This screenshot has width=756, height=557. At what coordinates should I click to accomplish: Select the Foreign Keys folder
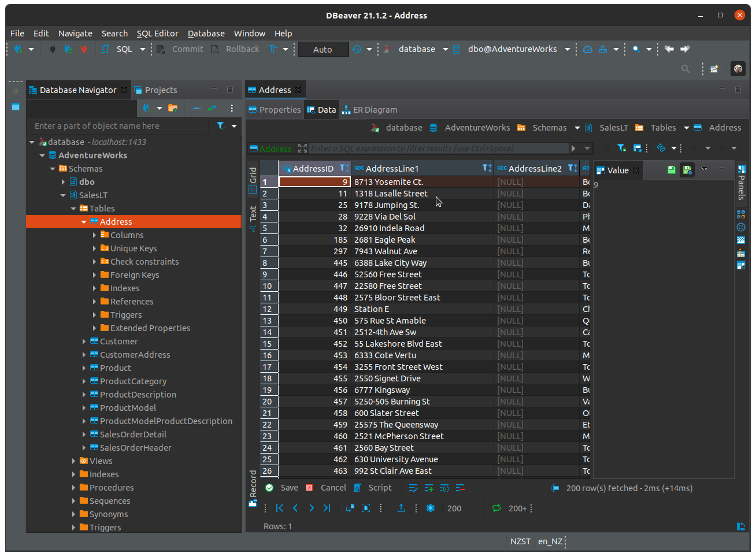135,275
